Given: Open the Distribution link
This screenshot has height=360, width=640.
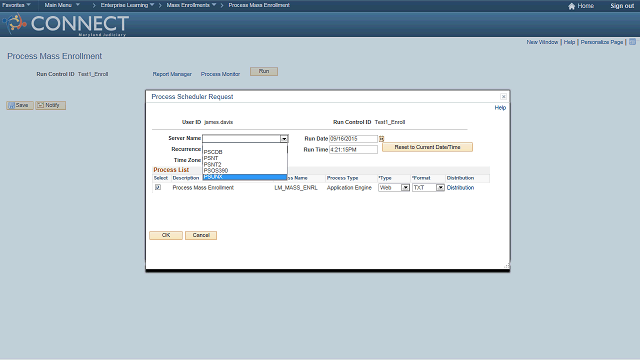Looking at the screenshot, I should tap(460, 188).
